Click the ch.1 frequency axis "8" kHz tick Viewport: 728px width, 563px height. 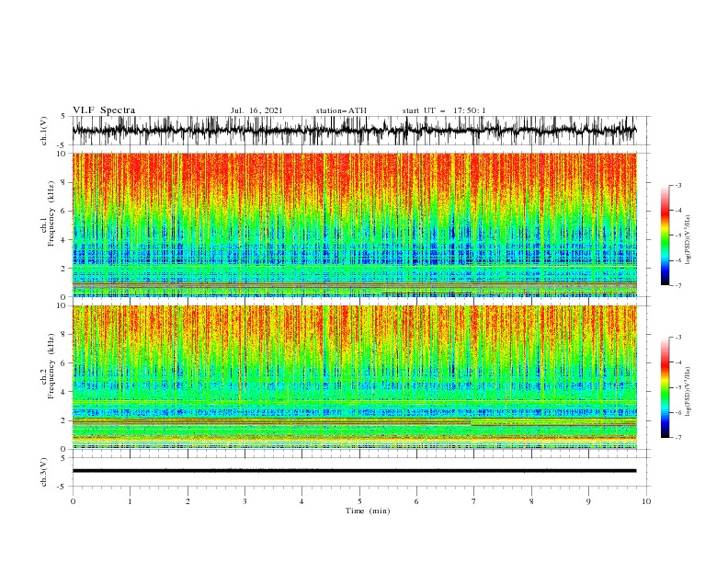64,182
